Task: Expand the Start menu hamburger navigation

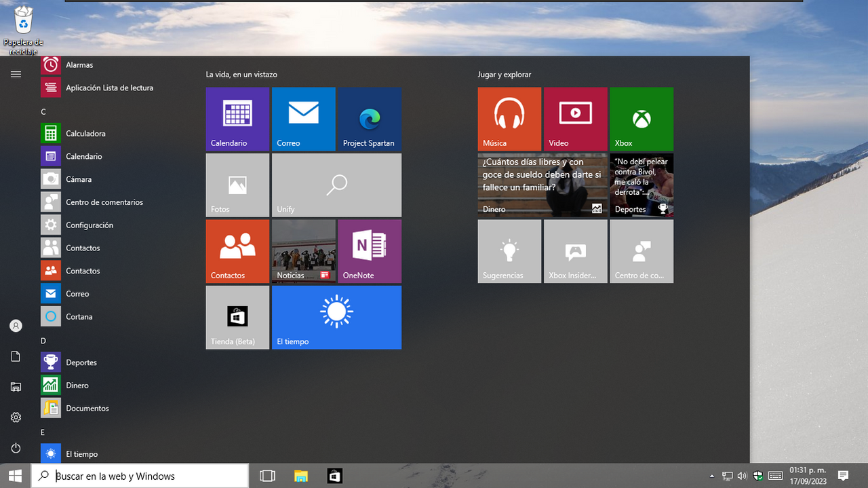Action: point(16,74)
